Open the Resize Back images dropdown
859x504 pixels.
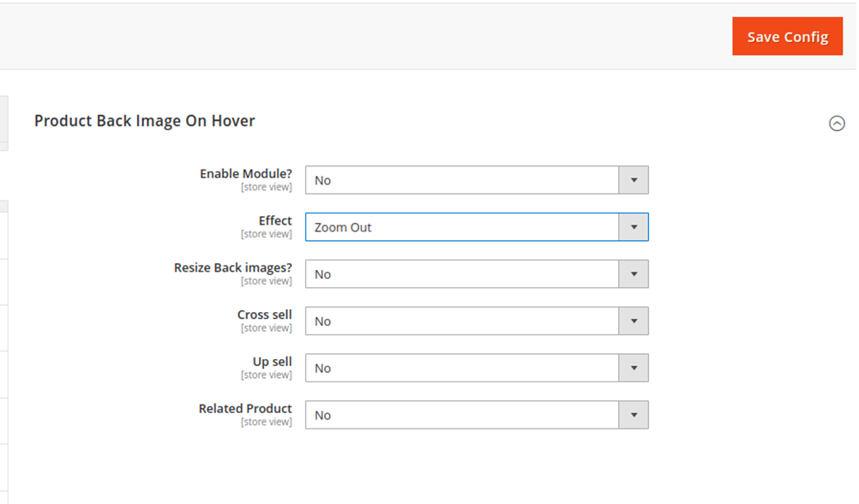coord(462,274)
